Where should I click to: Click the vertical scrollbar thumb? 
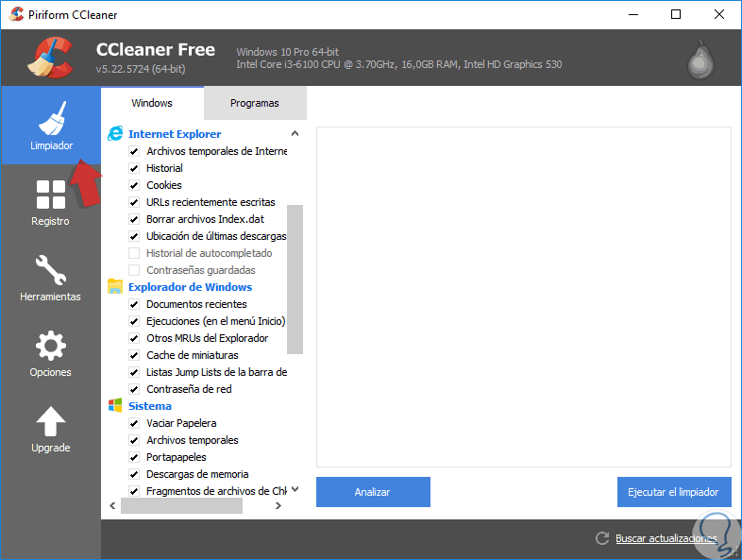click(295, 280)
